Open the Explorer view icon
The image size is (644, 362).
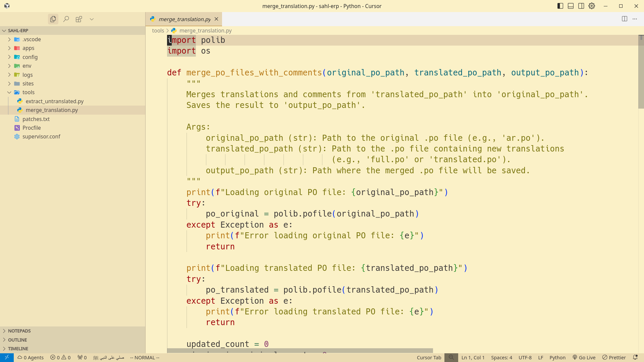pos(53,19)
